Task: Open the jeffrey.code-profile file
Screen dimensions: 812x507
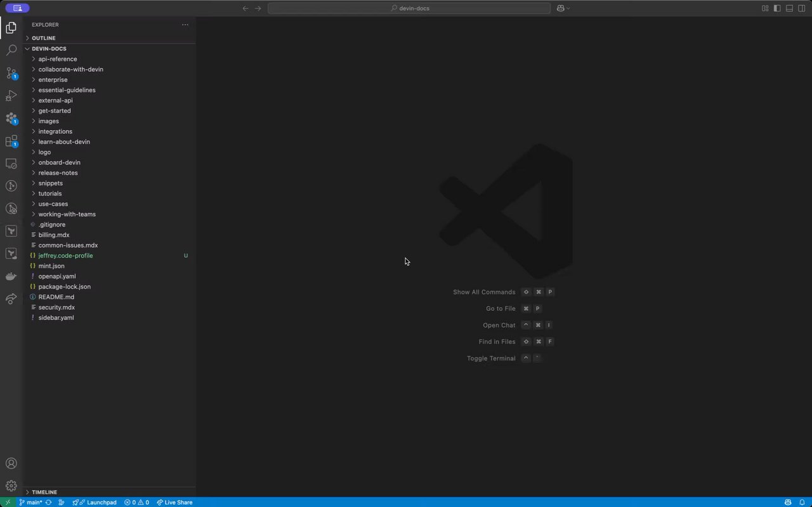Action: (110, 256)
